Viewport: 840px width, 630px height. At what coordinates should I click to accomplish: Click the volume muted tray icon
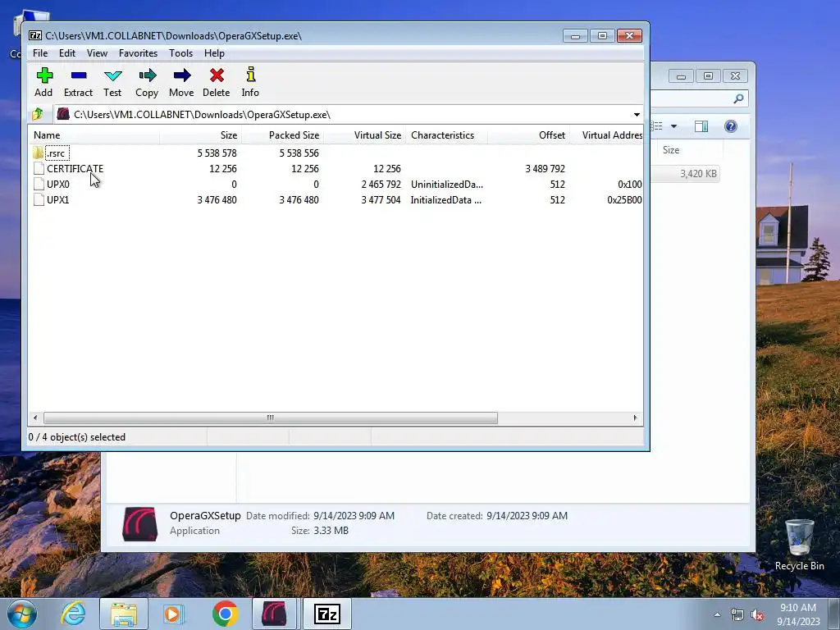point(757,614)
